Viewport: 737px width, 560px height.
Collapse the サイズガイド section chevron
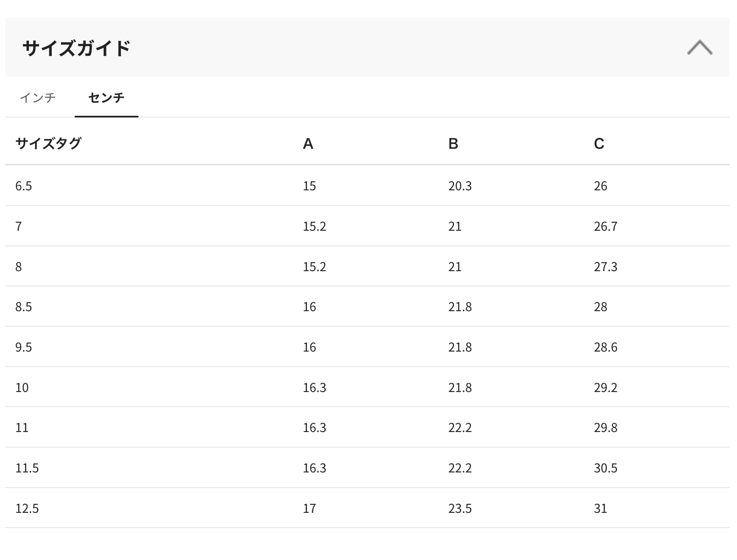700,48
